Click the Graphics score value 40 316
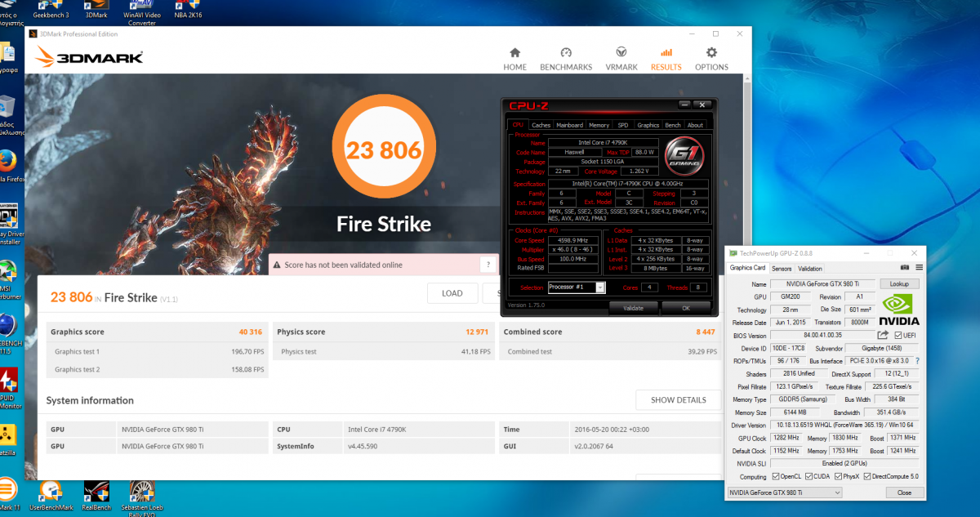The width and height of the screenshot is (980, 517). pyautogui.click(x=251, y=332)
